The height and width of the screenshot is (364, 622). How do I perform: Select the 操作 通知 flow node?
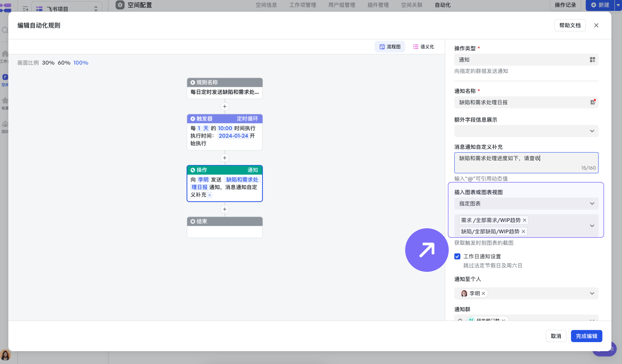click(x=225, y=183)
